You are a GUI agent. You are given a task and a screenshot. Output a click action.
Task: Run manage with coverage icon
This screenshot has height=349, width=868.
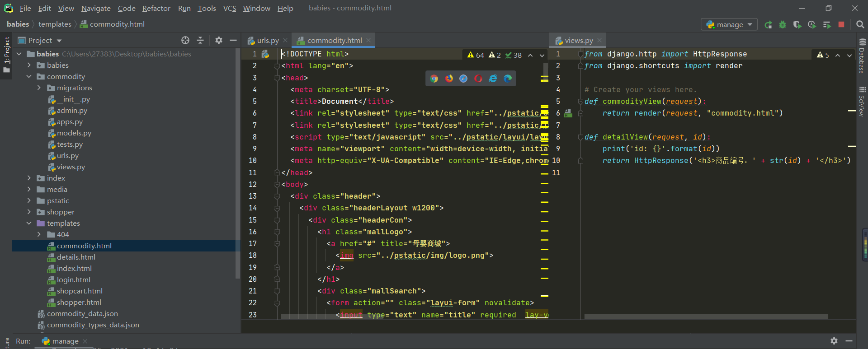tap(797, 24)
